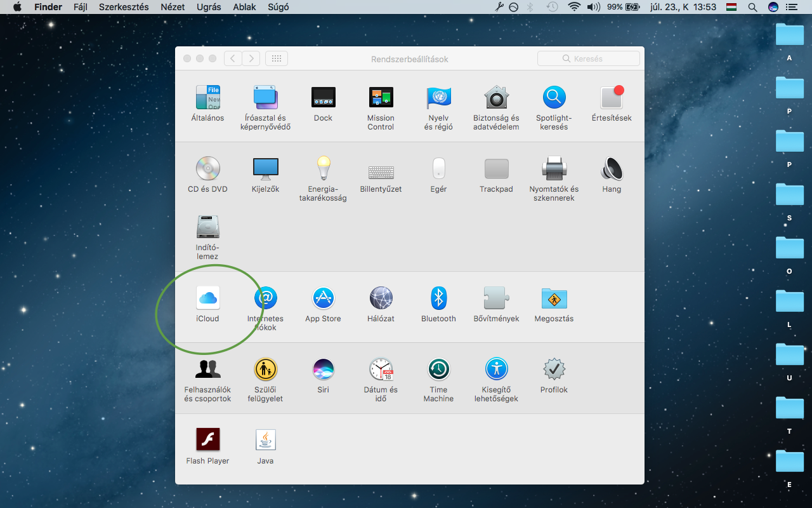Viewport: 812px width, 508px height.
Task: Click the Wi-Fi status icon
Action: (574, 7)
